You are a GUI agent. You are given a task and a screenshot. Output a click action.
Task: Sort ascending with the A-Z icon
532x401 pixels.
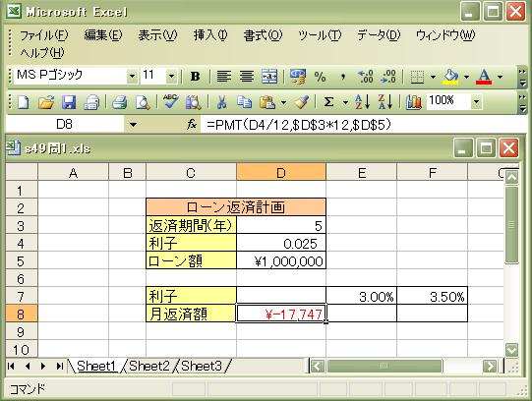coord(362,101)
